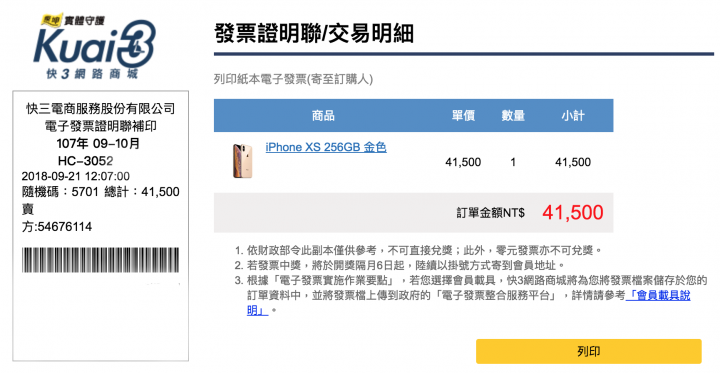Click the 隨機碼:5701 line on the receipt

(x=60, y=192)
